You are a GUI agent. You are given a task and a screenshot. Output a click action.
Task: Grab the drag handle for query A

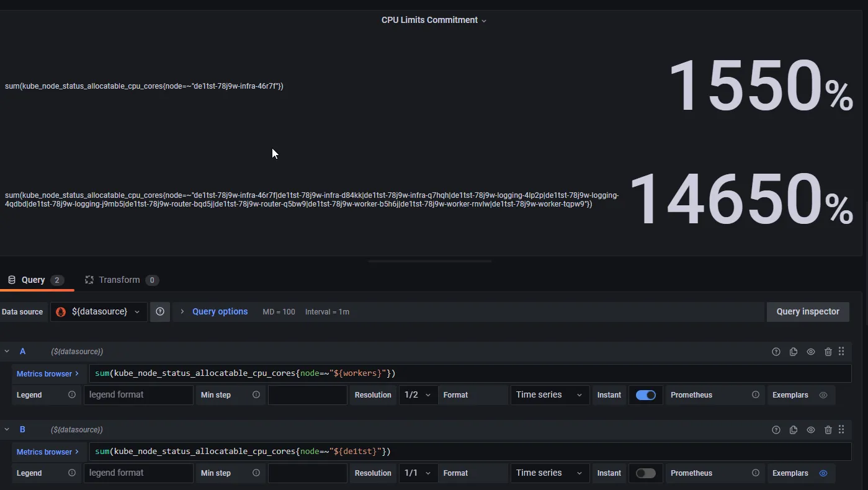click(841, 351)
